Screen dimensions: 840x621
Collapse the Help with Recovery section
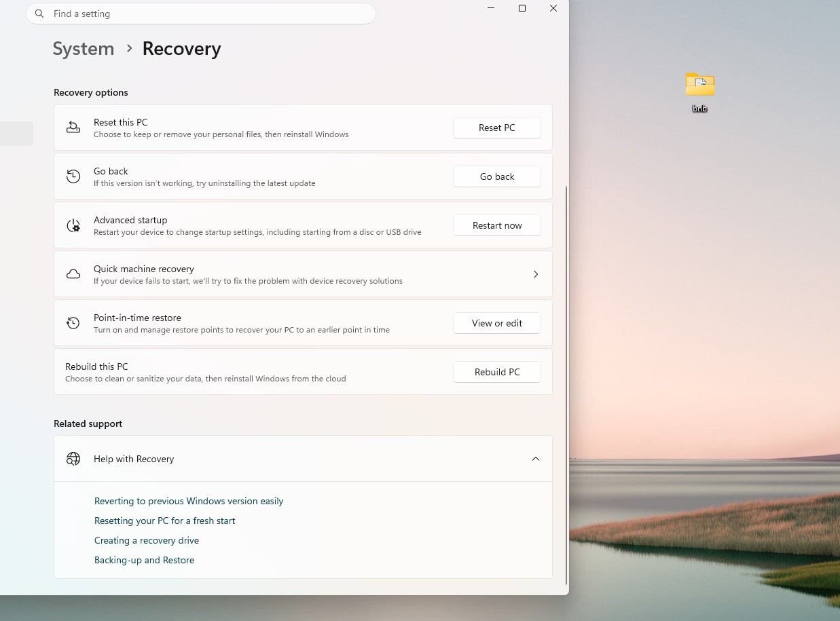click(536, 459)
